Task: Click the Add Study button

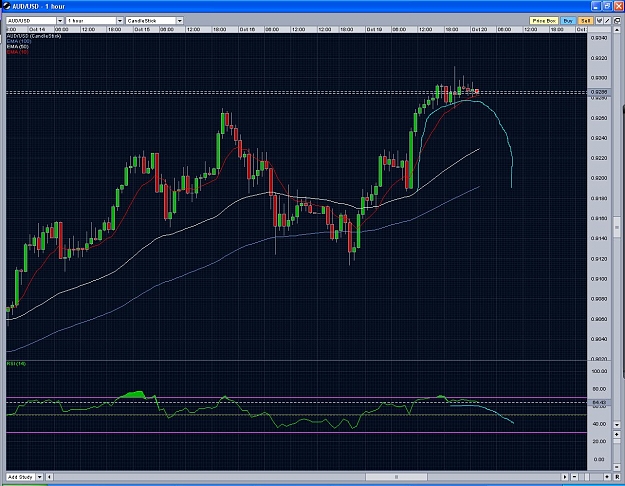Action: click(x=21, y=477)
